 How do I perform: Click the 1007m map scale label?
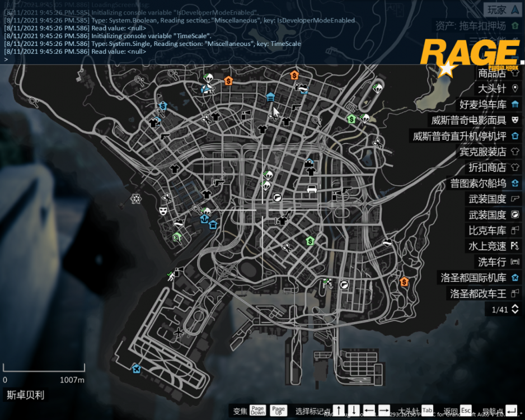(x=72, y=380)
